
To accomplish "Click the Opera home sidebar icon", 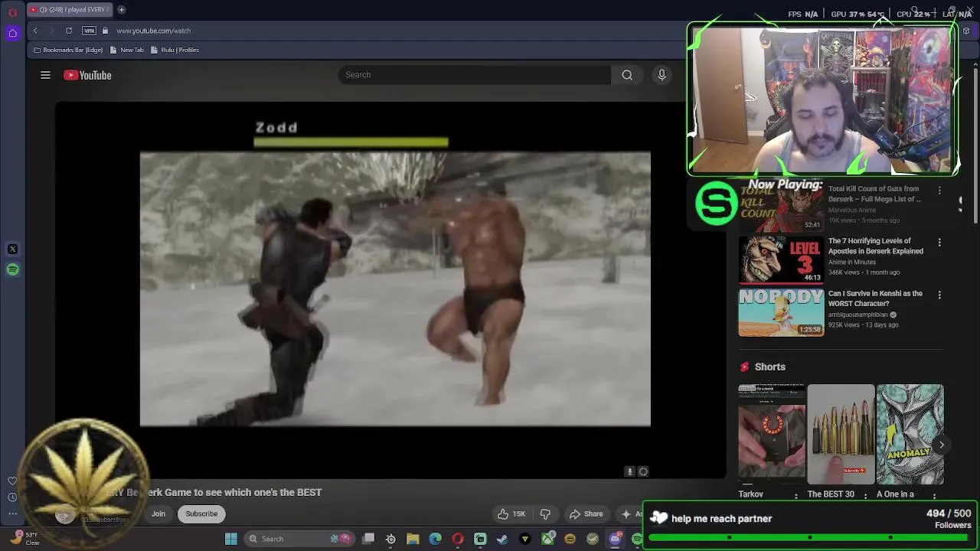I will (x=12, y=33).
